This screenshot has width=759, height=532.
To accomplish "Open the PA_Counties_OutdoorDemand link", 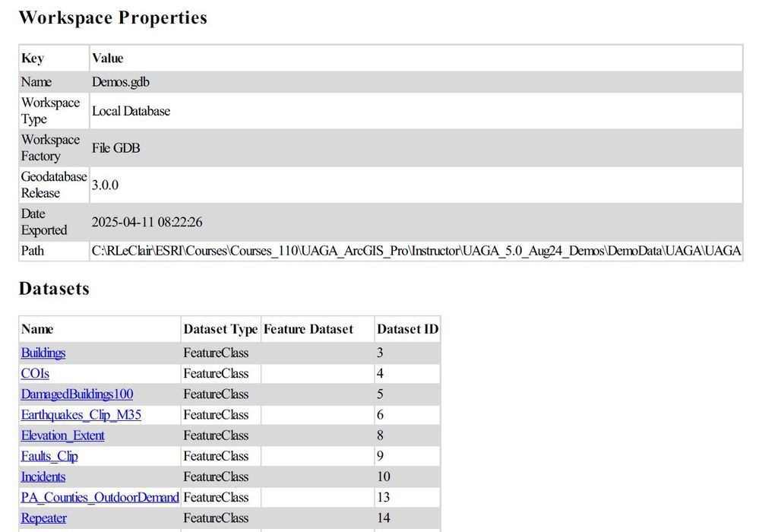I will point(100,497).
